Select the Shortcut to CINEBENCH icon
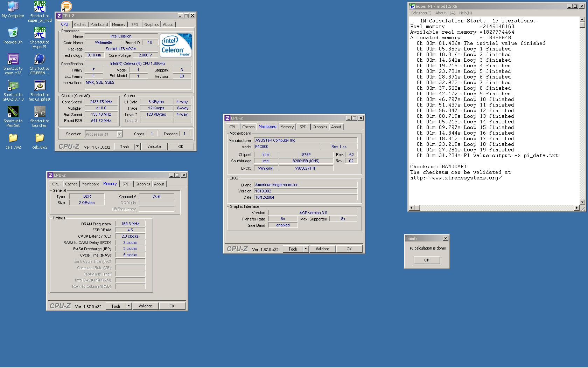Image resolution: width=588 pixels, height=368 pixels. (x=40, y=64)
